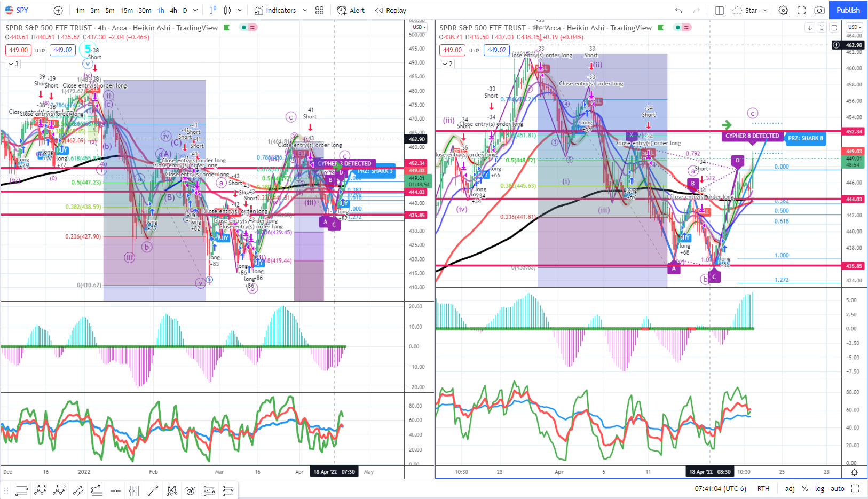Open the Indicators dialog
868x499 pixels.
coord(275,10)
